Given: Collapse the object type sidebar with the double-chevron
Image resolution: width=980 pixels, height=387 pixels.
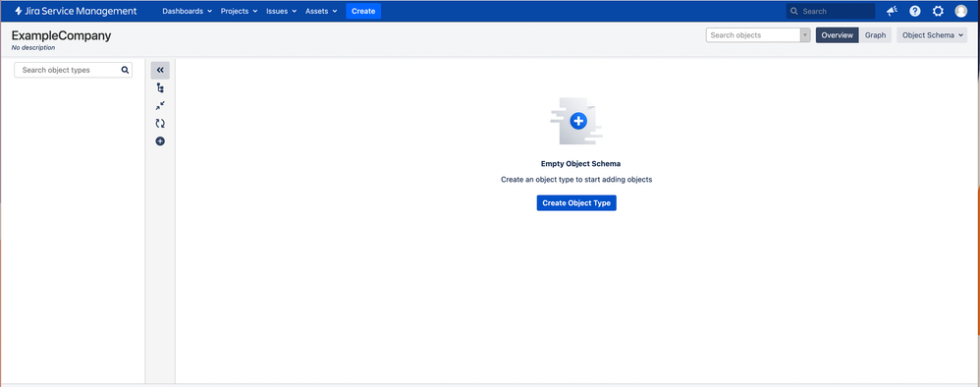Looking at the screenshot, I should pyautogui.click(x=160, y=70).
